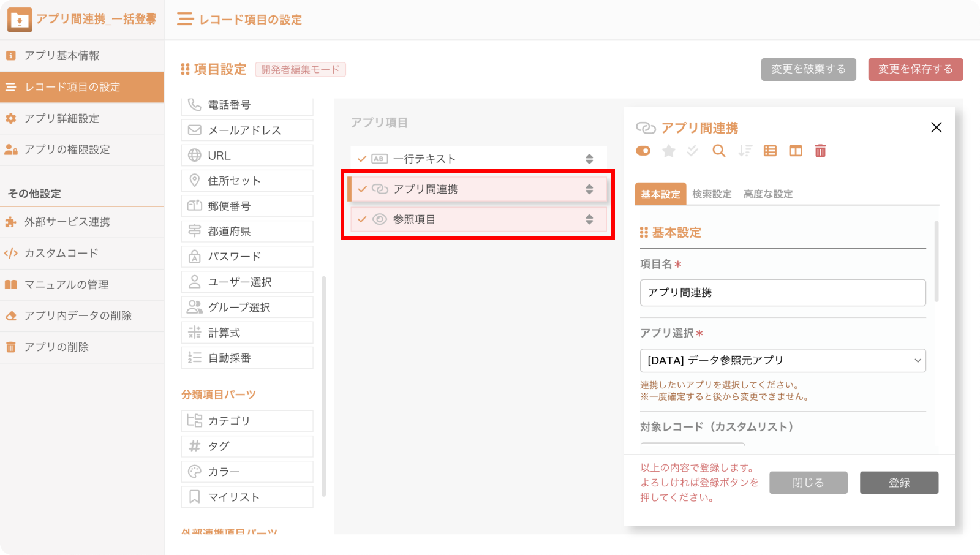980x555 pixels.
Task: Select the タグ field part
Action: point(247,446)
